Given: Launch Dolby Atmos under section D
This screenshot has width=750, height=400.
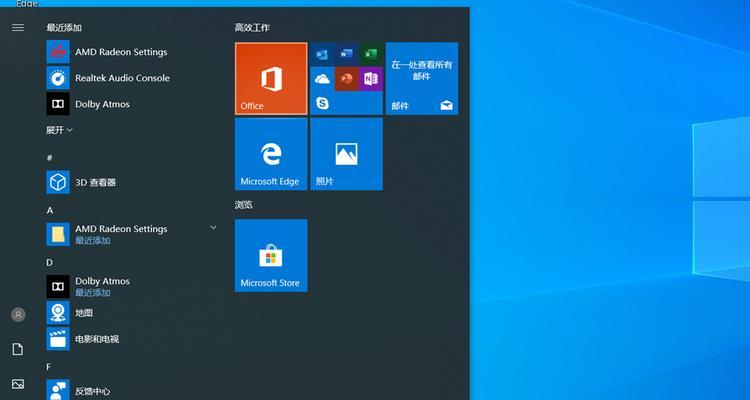Looking at the screenshot, I should (x=132, y=286).
